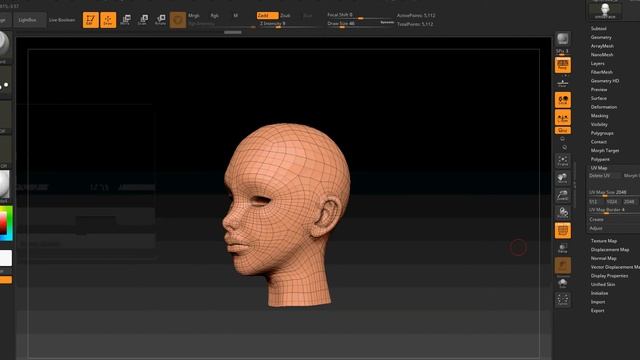The height and width of the screenshot is (360, 640).
Task: Open the Morph Target section
Action: [605, 151]
